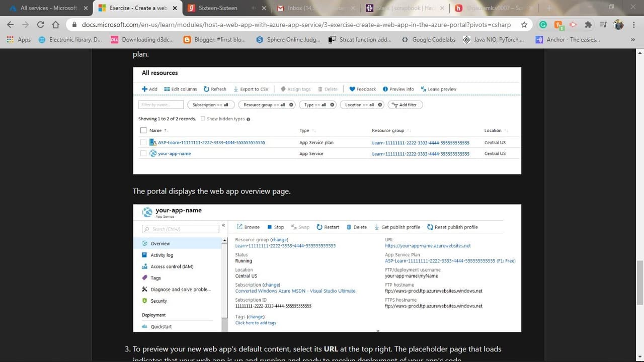Tick the checkbox for the your-app-name row

click(x=143, y=153)
